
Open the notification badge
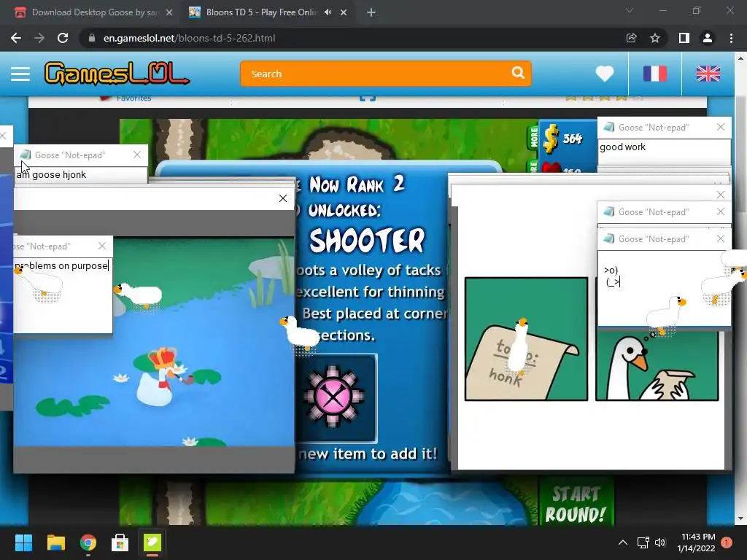click(x=727, y=542)
